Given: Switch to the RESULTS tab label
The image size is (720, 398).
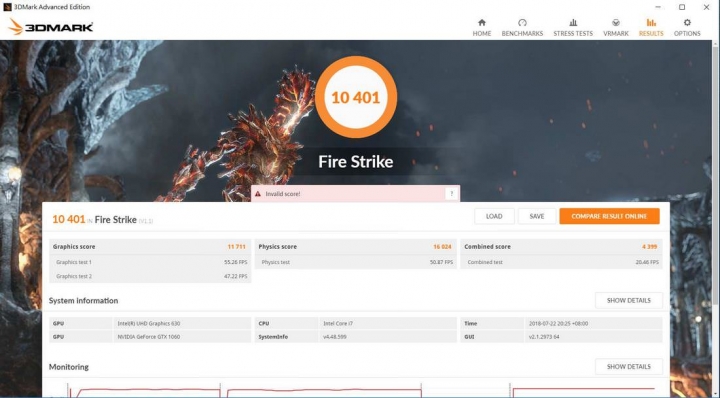Looking at the screenshot, I should coord(651,34).
